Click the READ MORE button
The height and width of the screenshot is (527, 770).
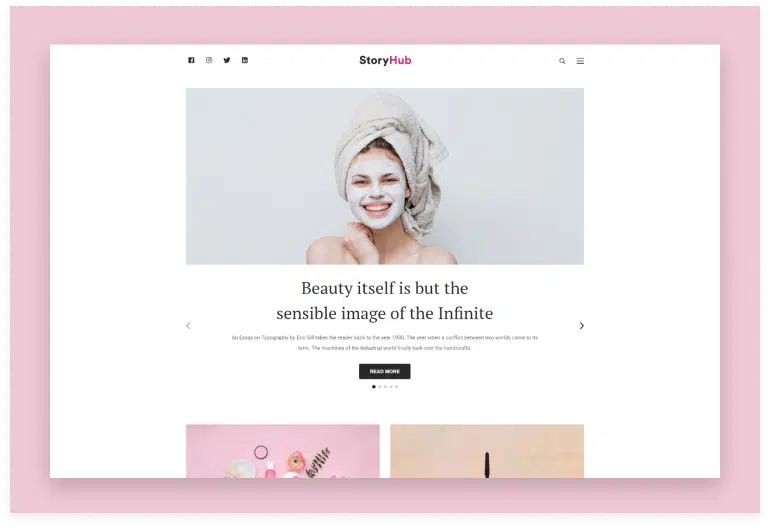[385, 371]
